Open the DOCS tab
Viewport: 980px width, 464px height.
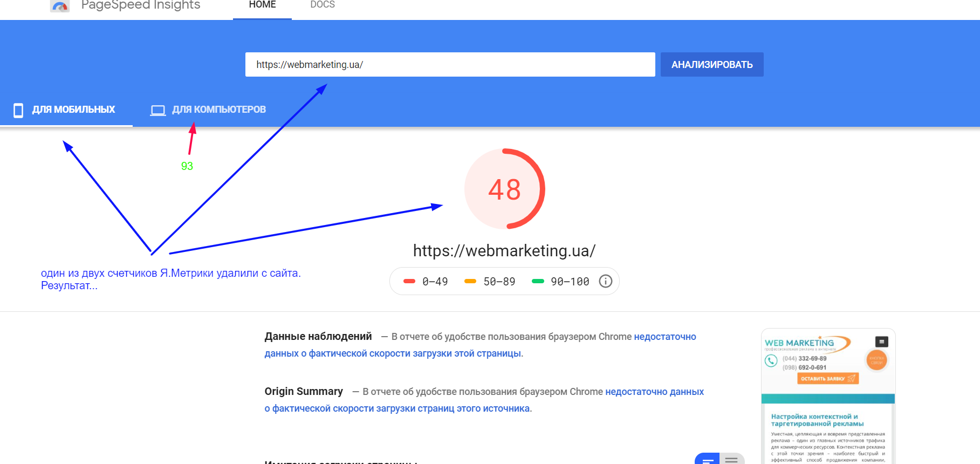click(323, 5)
